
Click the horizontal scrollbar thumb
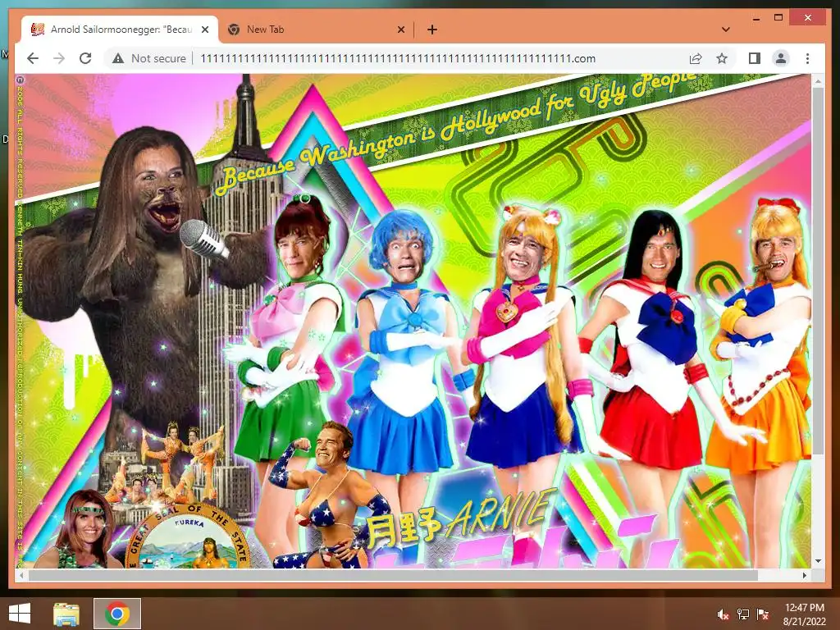[393, 575]
